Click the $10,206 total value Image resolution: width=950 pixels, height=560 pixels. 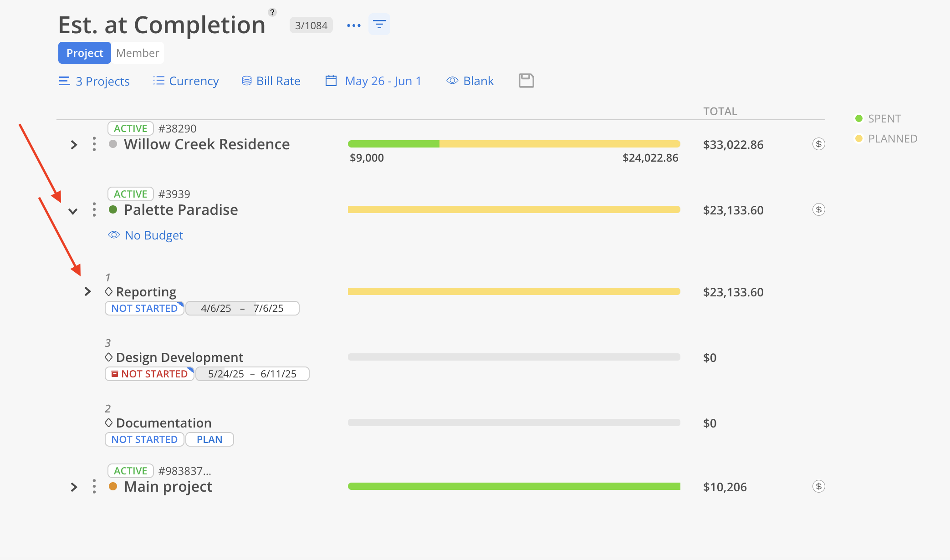[x=725, y=487]
